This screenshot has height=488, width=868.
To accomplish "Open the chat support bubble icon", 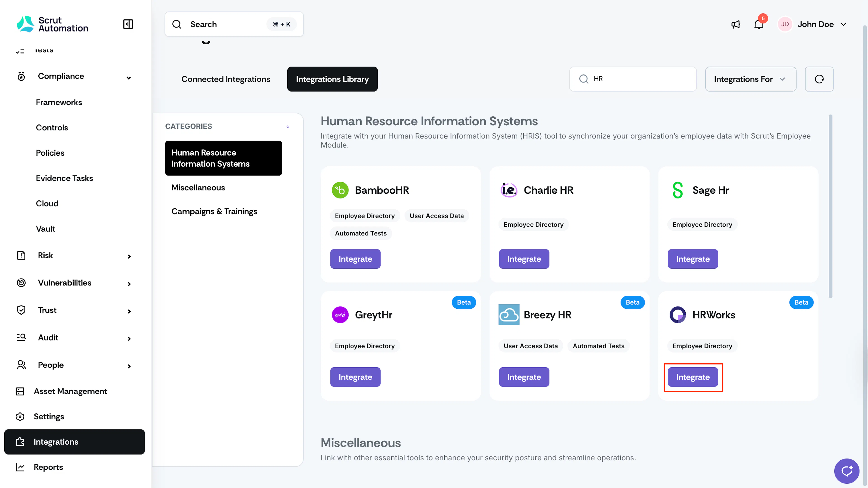I will (847, 471).
